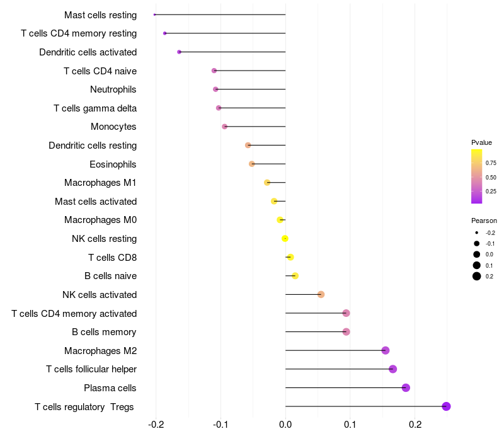
Task: Select the NK cells activated orange dot
Action: [321, 294]
